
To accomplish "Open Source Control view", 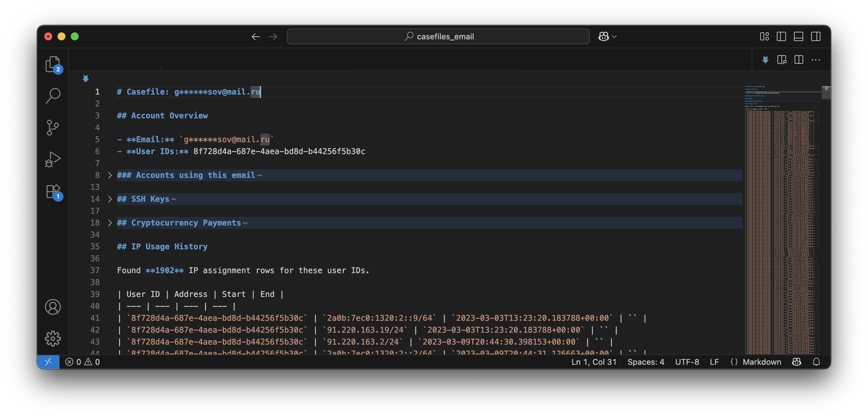I will pos(53,127).
